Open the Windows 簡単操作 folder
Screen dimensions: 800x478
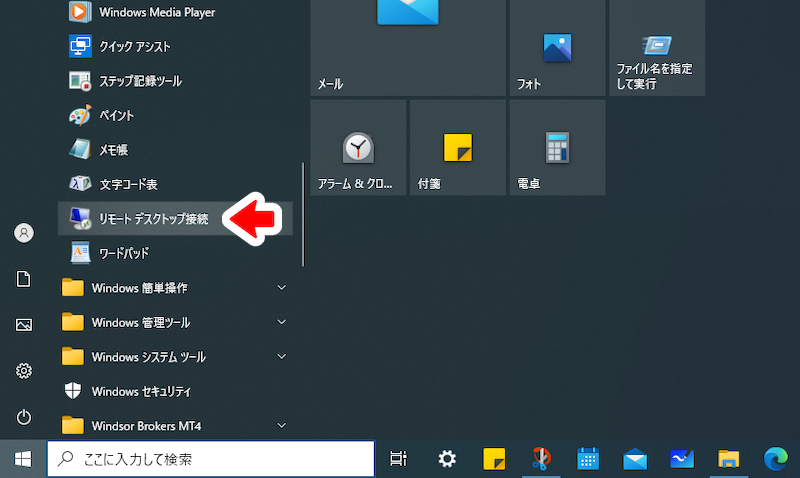point(175,288)
